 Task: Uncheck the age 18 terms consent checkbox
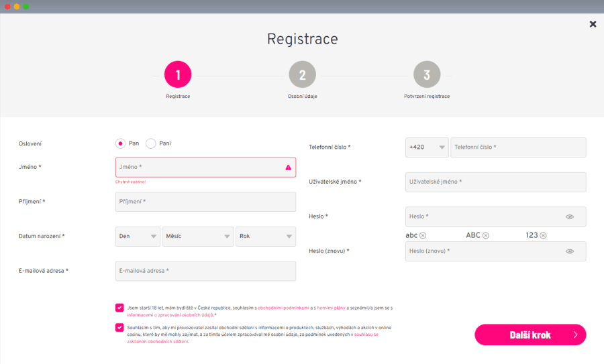coord(119,308)
